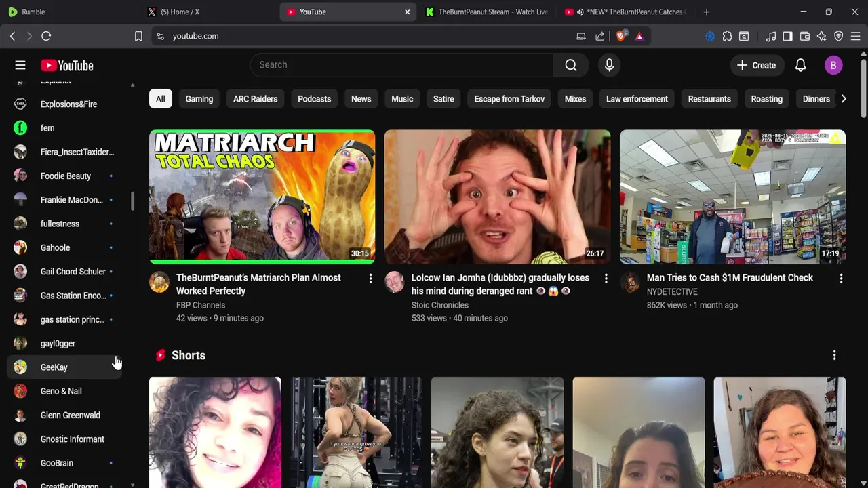
Task: Open Gail Chord Schuler subscription
Action: coord(65,272)
